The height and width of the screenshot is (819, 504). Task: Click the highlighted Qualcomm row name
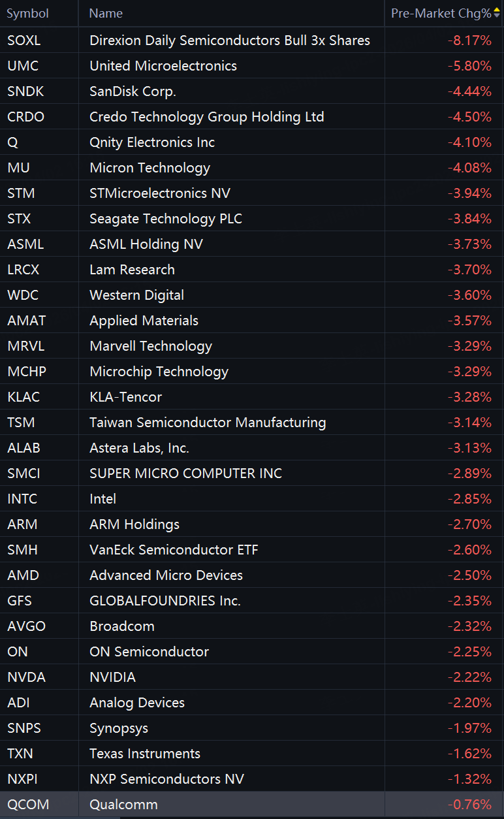[123, 805]
